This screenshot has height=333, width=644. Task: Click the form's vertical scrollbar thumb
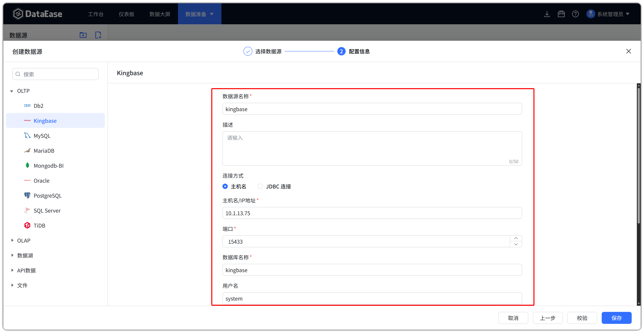[639, 155]
